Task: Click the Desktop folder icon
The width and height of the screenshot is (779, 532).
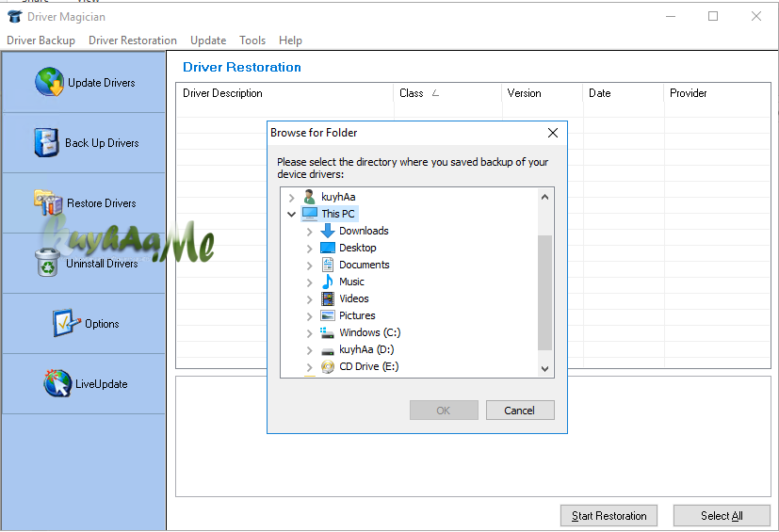Action: 328,248
